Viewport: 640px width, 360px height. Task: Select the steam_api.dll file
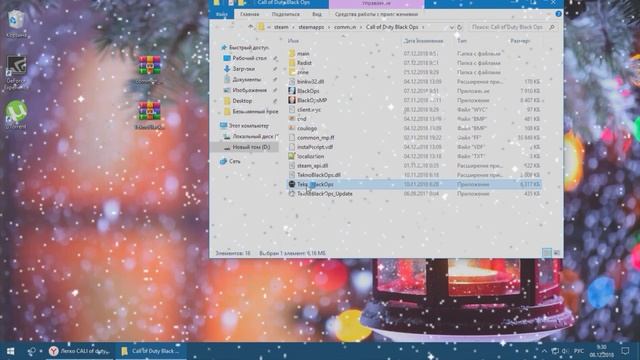(312, 166)
